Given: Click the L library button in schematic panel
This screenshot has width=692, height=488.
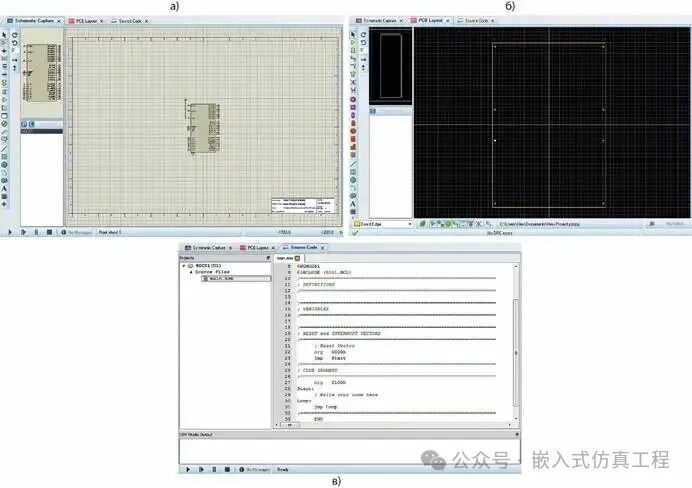Looking at the screenshot, I should click(31, 124).
